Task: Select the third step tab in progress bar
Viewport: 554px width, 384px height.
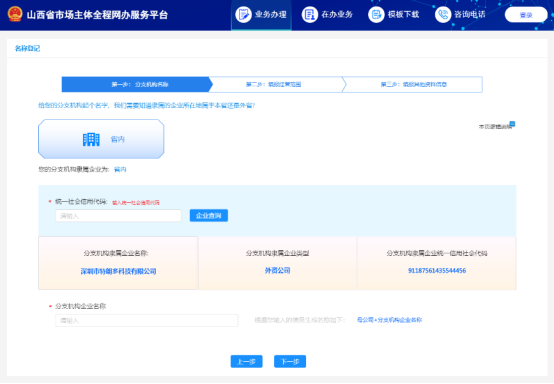Action: 413,84
